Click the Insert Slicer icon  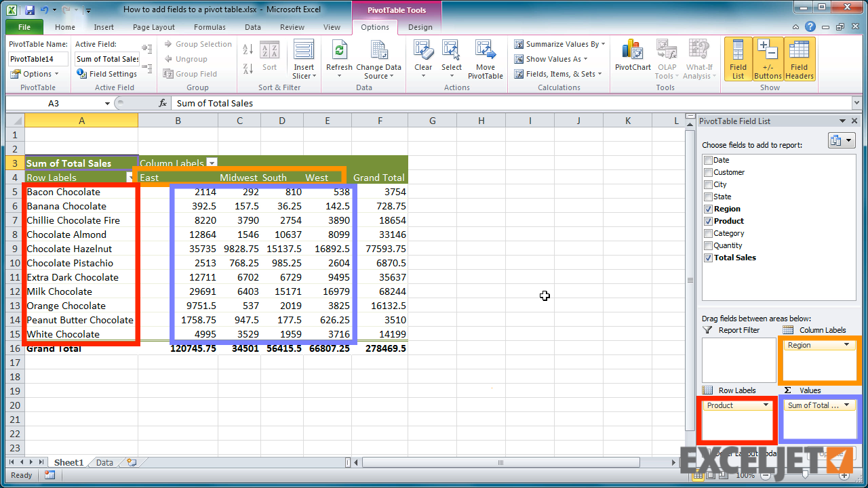coord(303,59)
